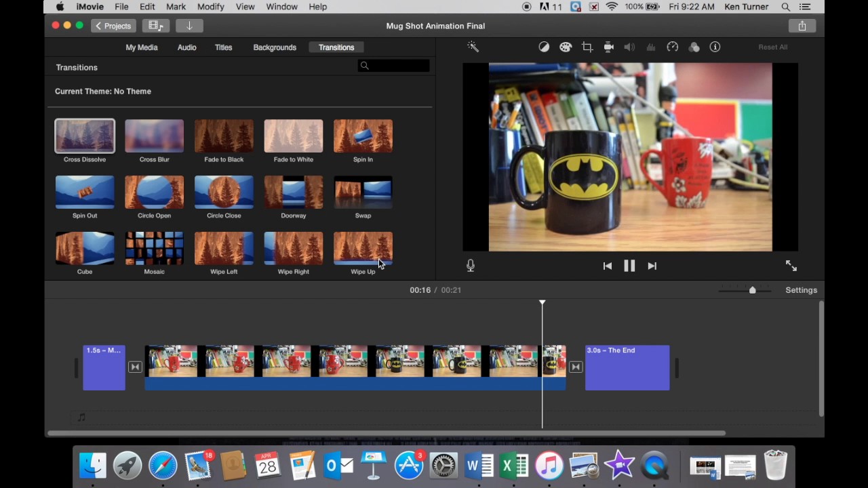The image size is (868, 488).
Task: Launch Safari from the Dock
Action: pos(163,466)
